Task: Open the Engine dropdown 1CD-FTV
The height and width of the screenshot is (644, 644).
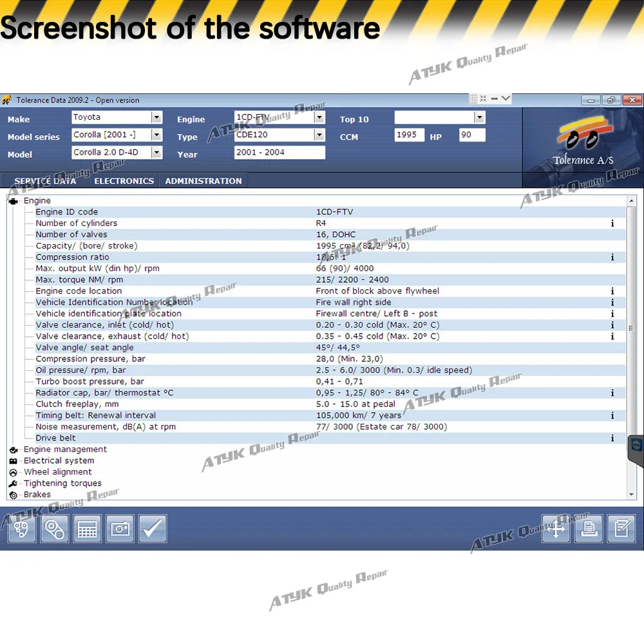Action: (x=319, y=117)
